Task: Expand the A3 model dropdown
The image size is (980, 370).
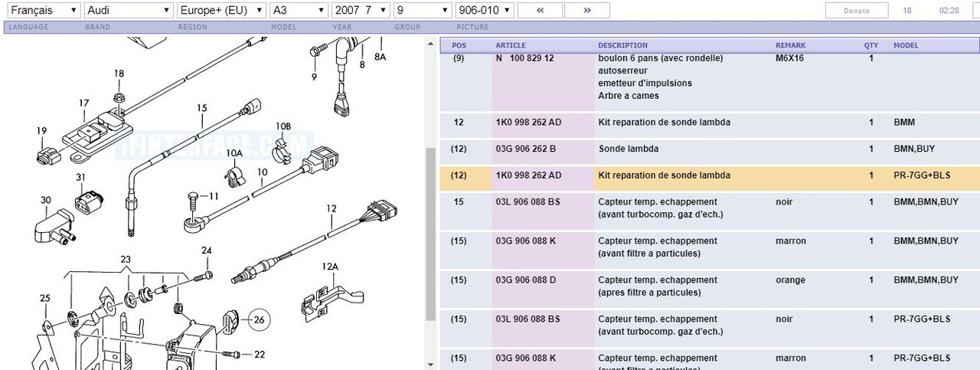Action: coord(301,11)
